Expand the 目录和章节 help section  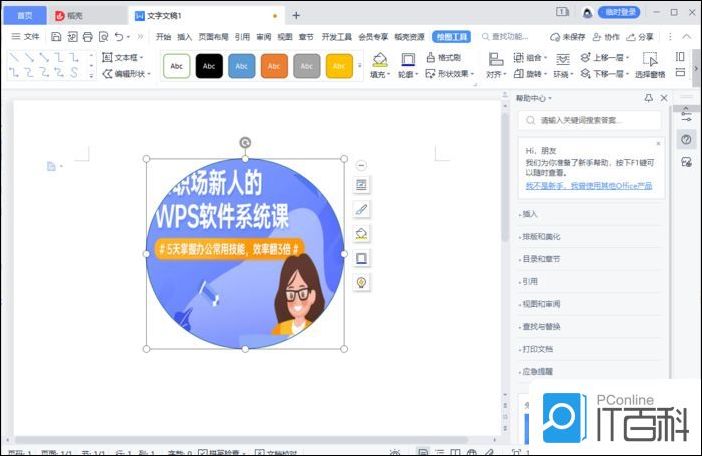coord(541,259)
